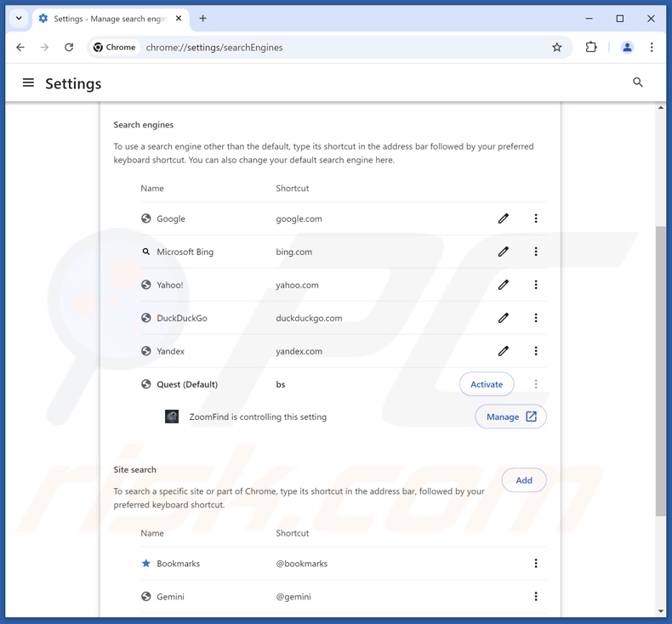Select the Settings - Manage search engines tab

(x=110, y=19)
